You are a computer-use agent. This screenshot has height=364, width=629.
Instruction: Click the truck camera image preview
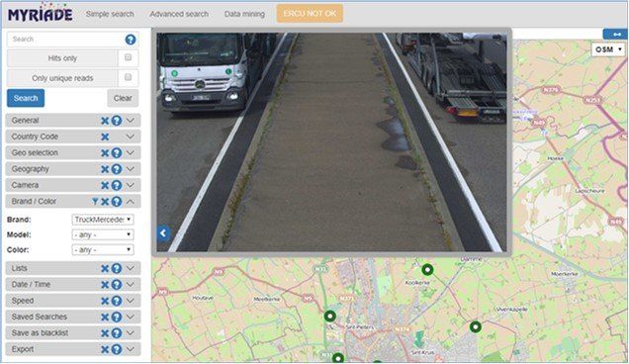pyautogui.click(x=331, y=142)
